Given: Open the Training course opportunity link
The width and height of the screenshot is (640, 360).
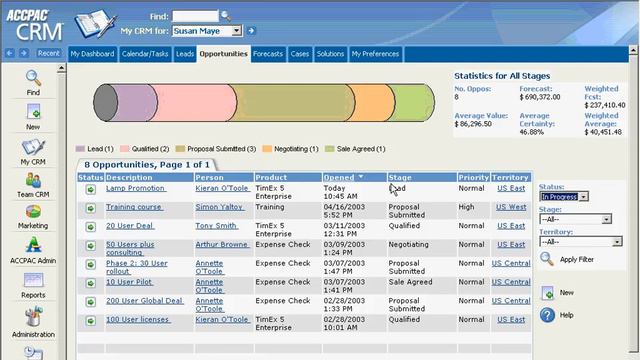Looking at the screenshot, I should [134, 207].
